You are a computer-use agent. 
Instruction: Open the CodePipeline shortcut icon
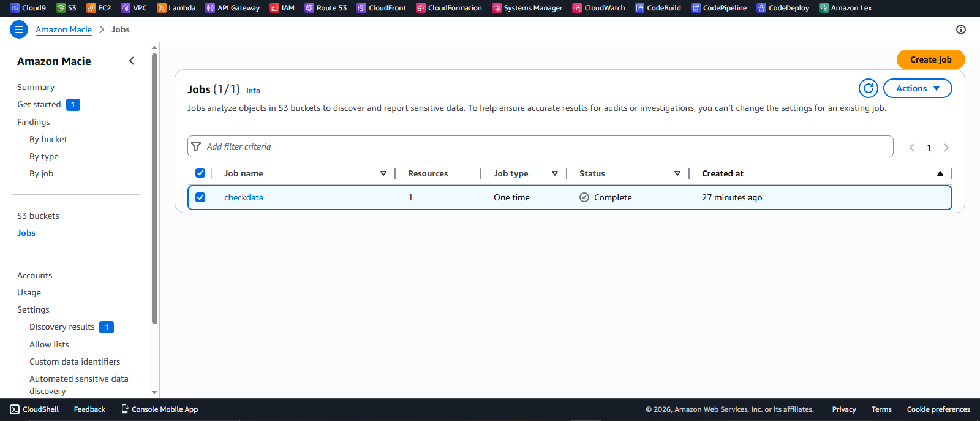click(696, 8)
